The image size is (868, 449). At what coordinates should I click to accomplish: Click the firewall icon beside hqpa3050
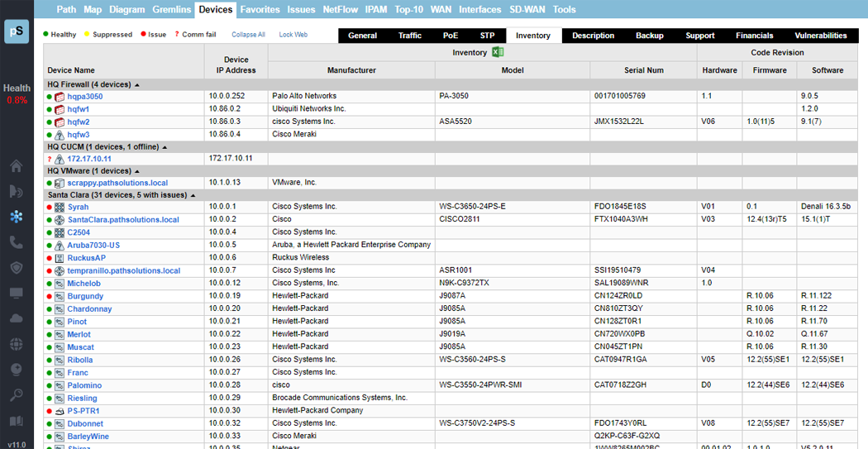(60, 97)
